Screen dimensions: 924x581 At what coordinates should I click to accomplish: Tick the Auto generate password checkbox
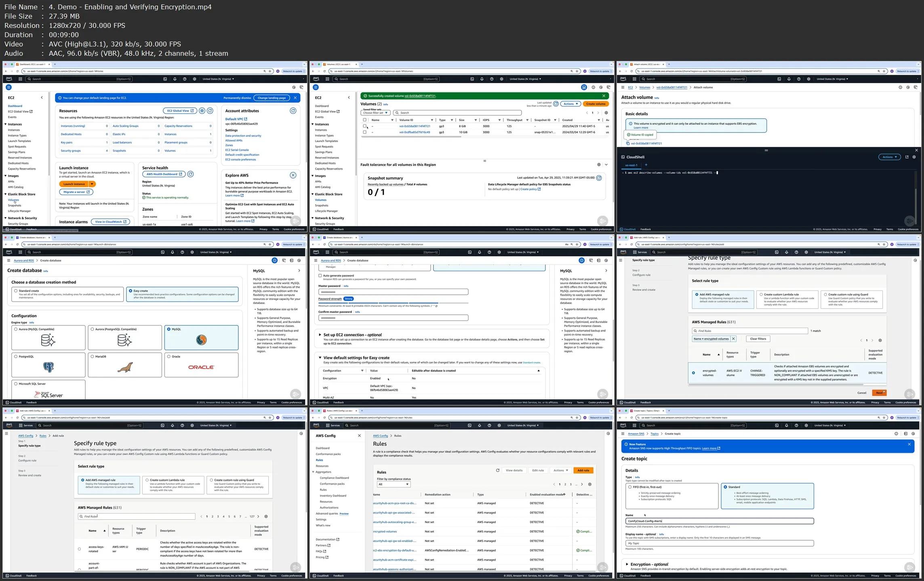tap(320, 276)
